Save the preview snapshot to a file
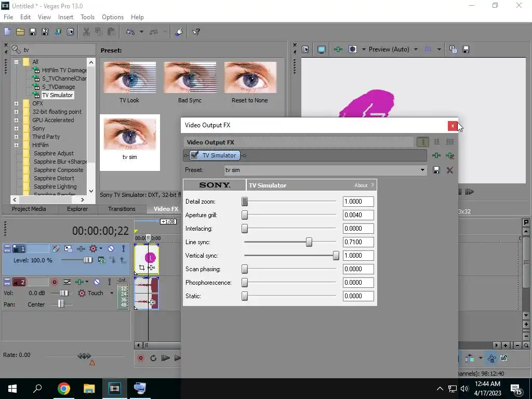Viewport: 532px width, 399px height. point(466,49)
